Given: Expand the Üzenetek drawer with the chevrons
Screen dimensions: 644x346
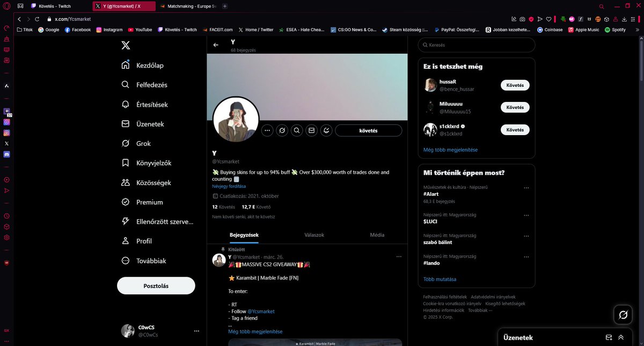Looking at the screenshot, I should coord(621,337).
